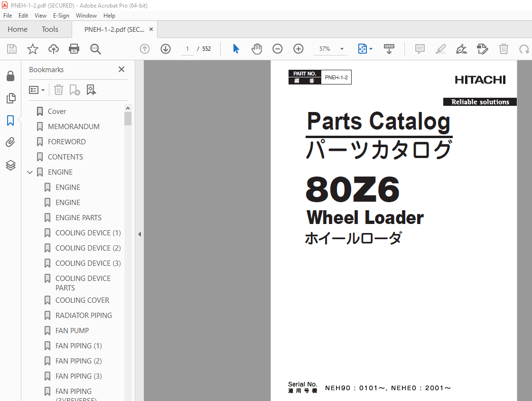This screenshot has width=532, height=401.
Task: Open the RADIATOR PIPING bookmark
Action: [84, 316]
